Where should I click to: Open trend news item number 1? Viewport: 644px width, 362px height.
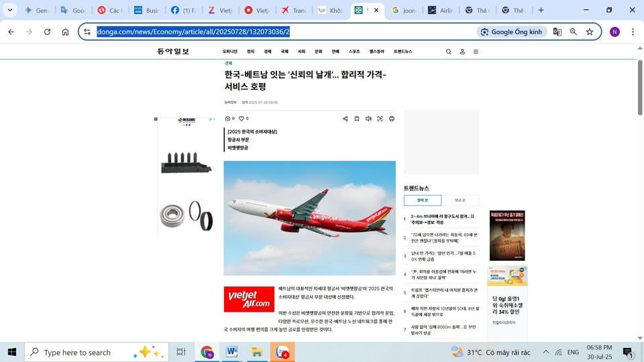[x=443, y=219]
